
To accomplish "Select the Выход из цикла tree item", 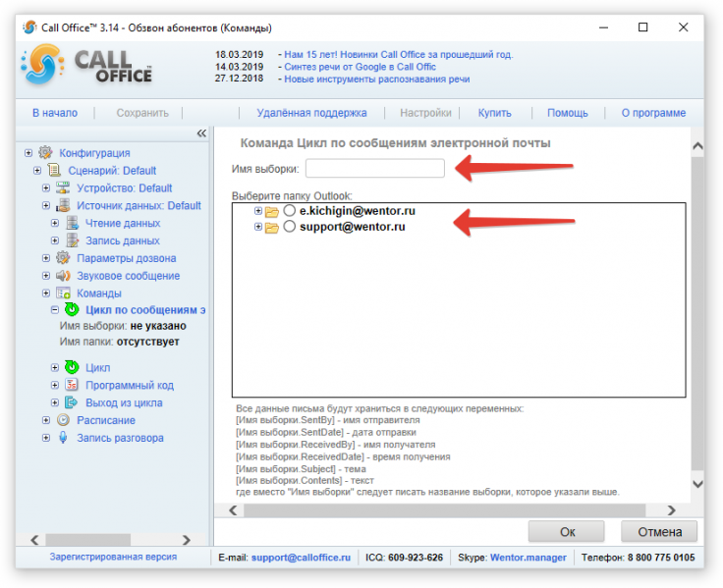I will tap(124, 402).
